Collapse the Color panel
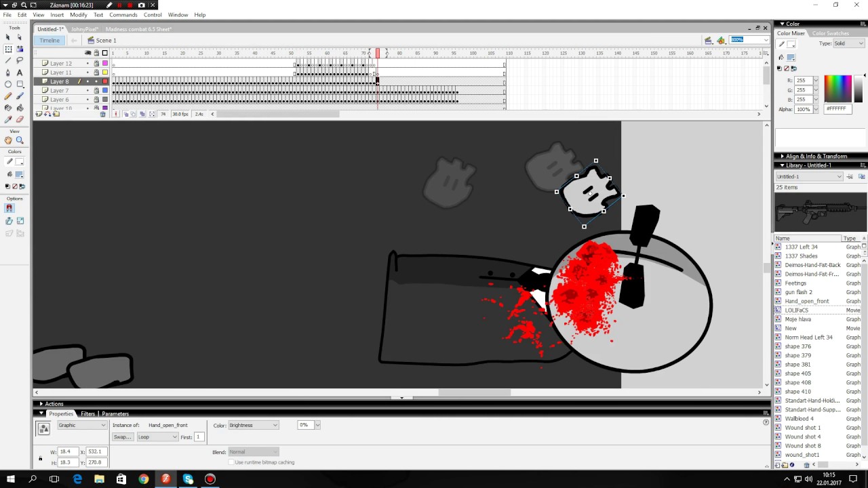The image size is (868, 488). point(782,24)
